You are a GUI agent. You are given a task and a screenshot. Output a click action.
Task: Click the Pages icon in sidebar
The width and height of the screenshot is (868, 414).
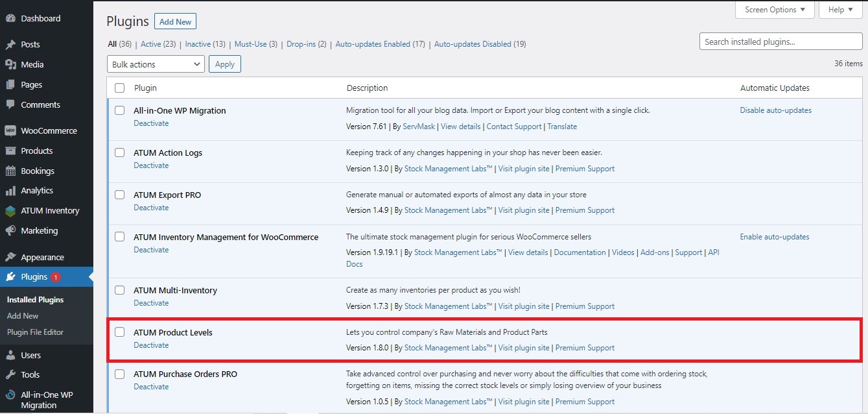[x=10, y=84]
